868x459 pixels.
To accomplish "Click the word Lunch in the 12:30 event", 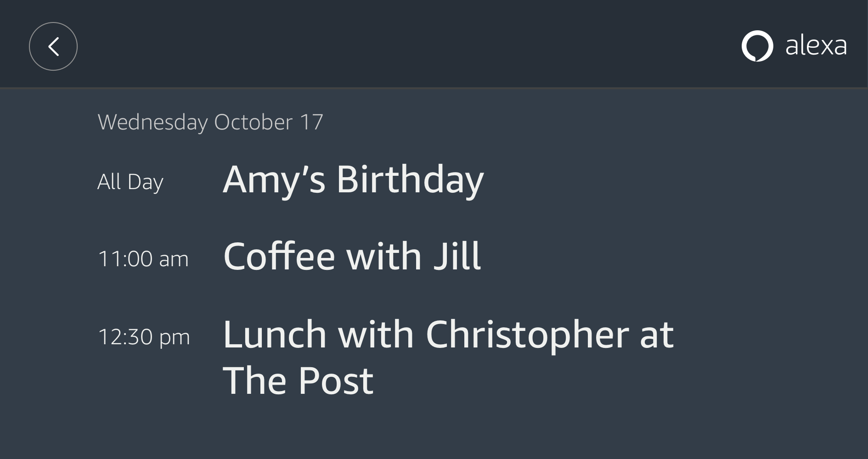I will [x=275, y=335].
